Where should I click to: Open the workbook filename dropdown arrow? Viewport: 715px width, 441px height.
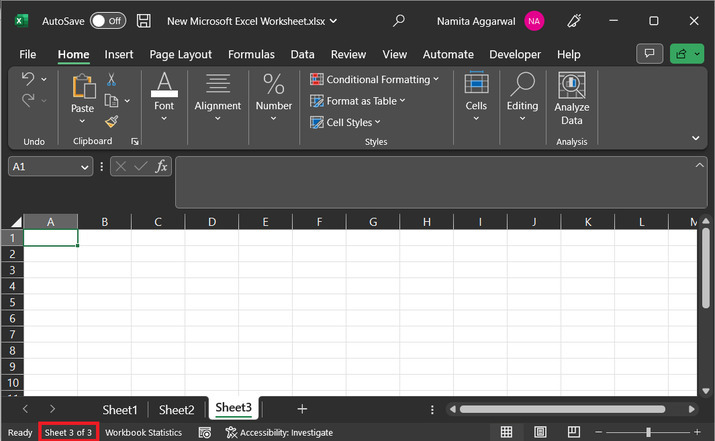[x=333, y=21]
